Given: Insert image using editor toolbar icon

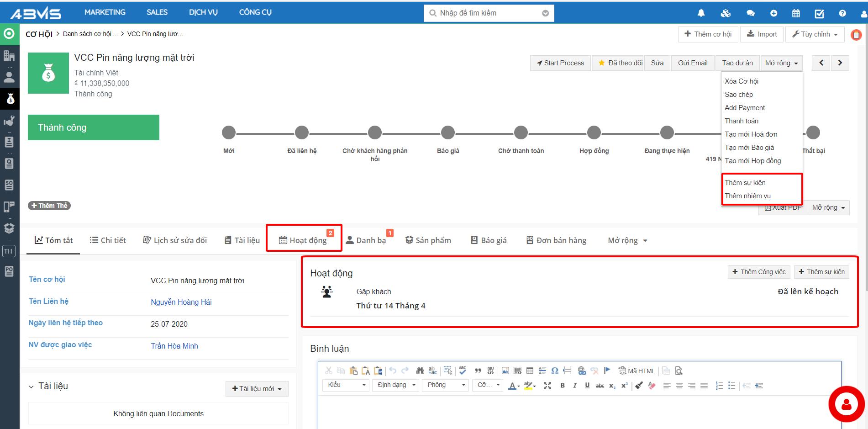Looking at the screenshot, I should (x=505, y=371).
